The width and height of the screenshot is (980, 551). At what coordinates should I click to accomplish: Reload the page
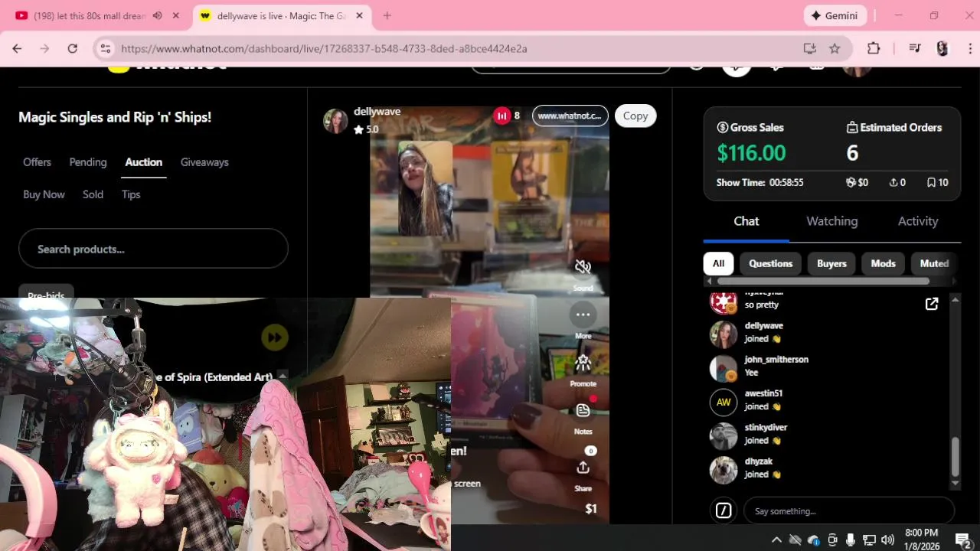(x=72, y=48)
